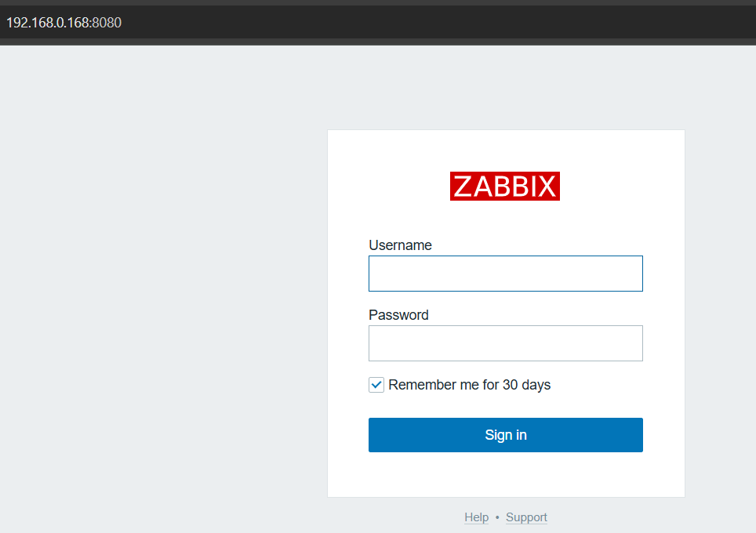Click the 192.168.0.168 address in URL bar
Screen dimensions: 756x533
[48, 23]
